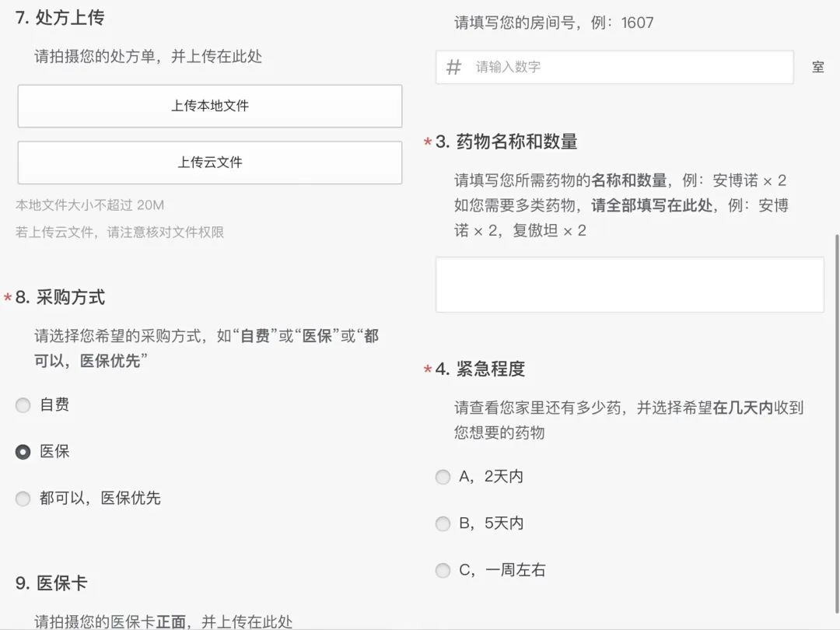Click the 7. 处方上传 section heading

tap(60, 17)
